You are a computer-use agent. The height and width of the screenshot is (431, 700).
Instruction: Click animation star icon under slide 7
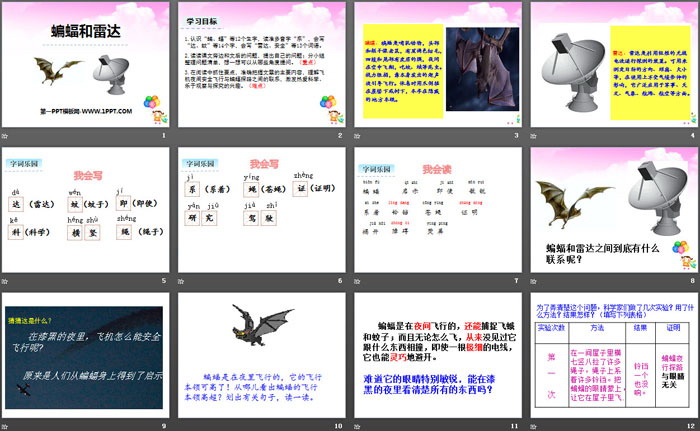point(357,281)
